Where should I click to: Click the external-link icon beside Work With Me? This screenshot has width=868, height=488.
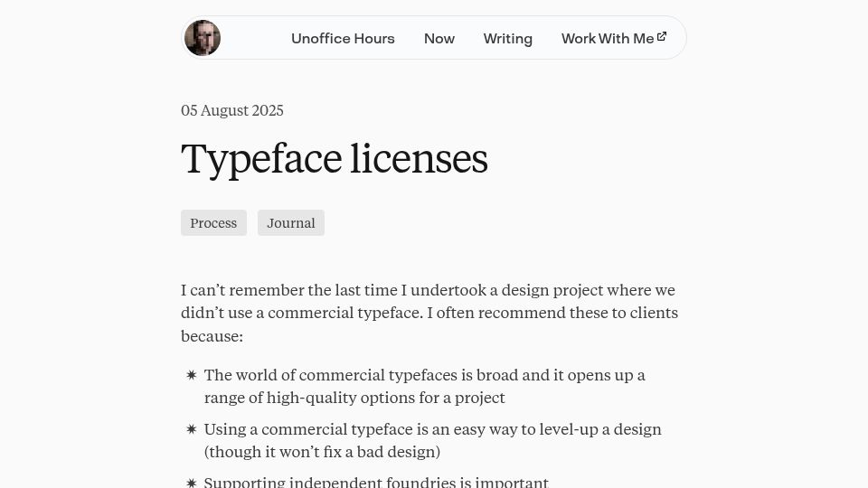pyautogui.click(x=662, y=36)
